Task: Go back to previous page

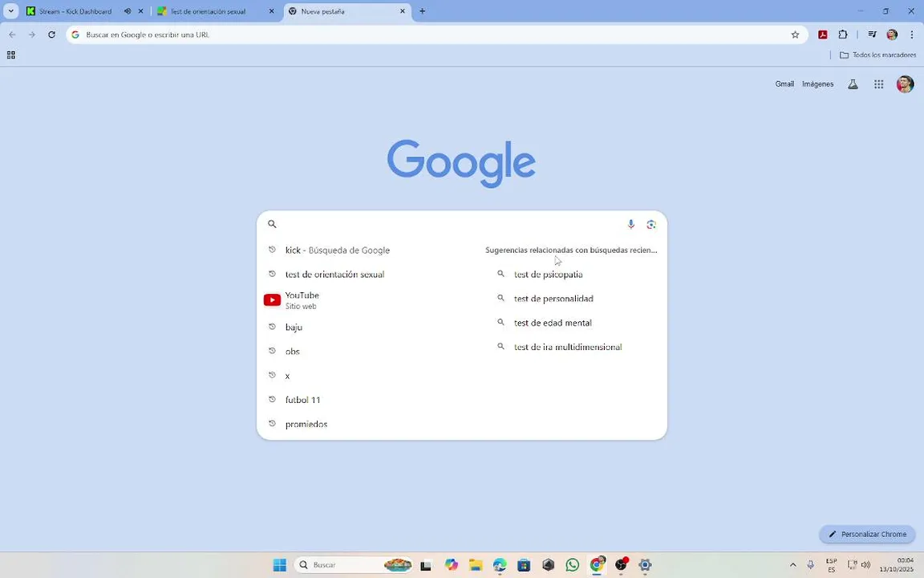Action: (12, 35)
